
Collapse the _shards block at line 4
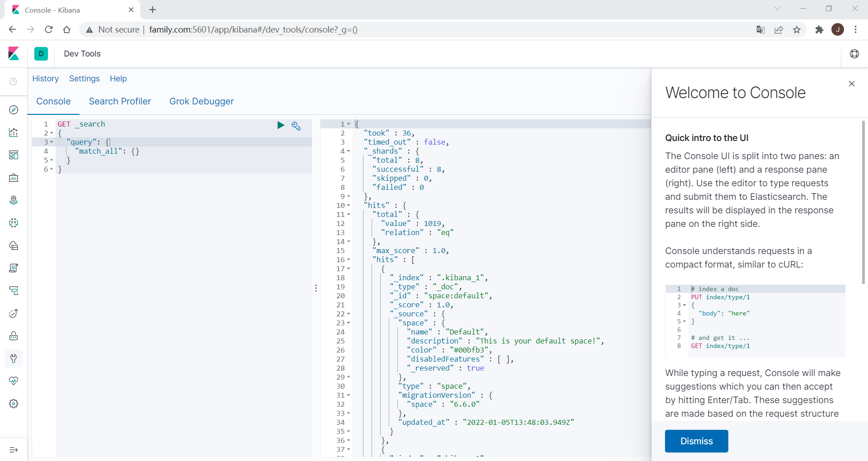[x=349, y=151]
